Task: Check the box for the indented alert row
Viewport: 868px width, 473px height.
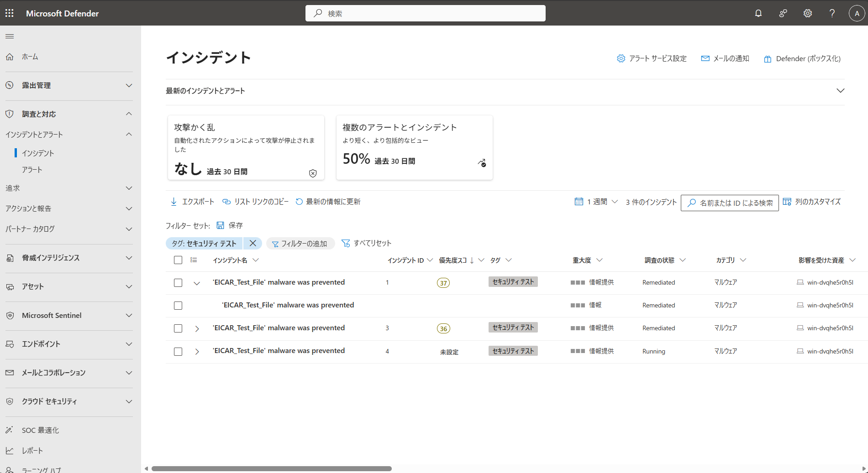Action: click(x=178, y=306)
